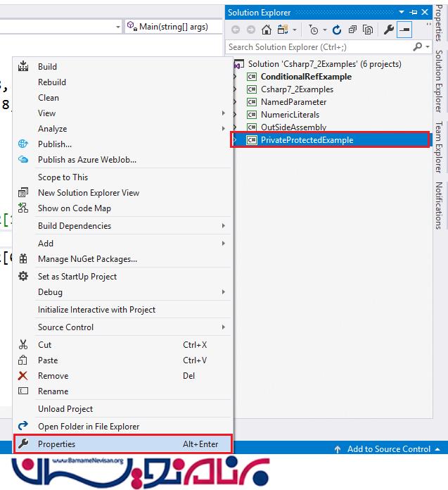Select Properties from the context menu
448x490 pixels.
56,444
